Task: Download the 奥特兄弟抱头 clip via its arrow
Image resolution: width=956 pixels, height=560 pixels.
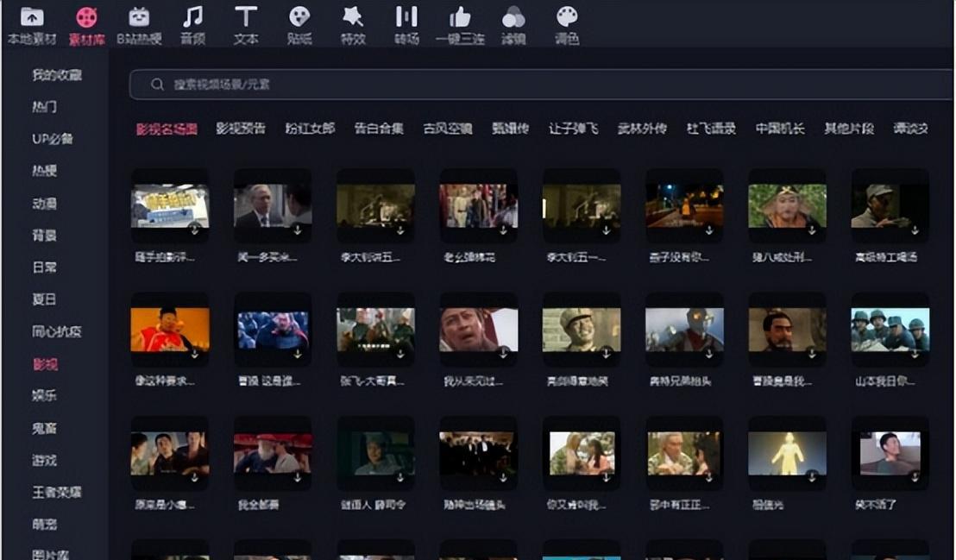Action: click(708, 353)
